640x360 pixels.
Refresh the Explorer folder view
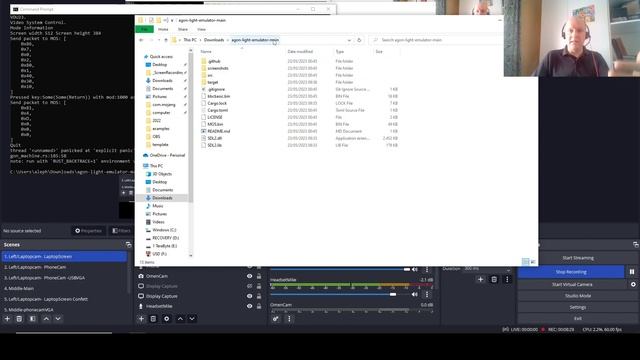[359, 40]
